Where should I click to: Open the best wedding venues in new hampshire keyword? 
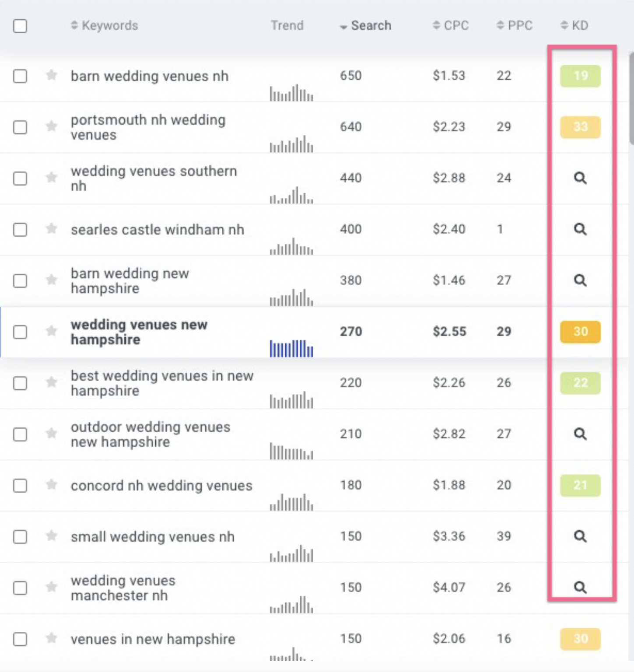click(161, 383)
